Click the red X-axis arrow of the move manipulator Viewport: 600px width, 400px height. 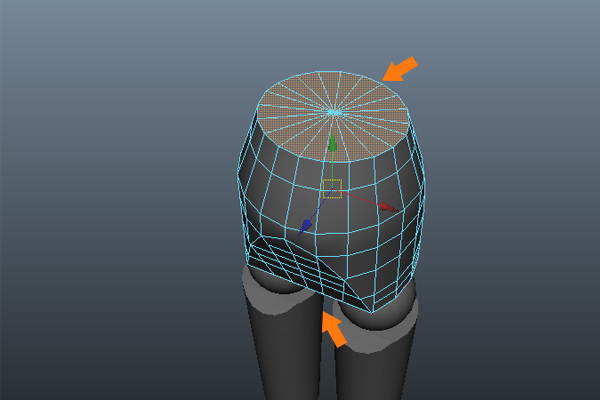tap(388, 207)
